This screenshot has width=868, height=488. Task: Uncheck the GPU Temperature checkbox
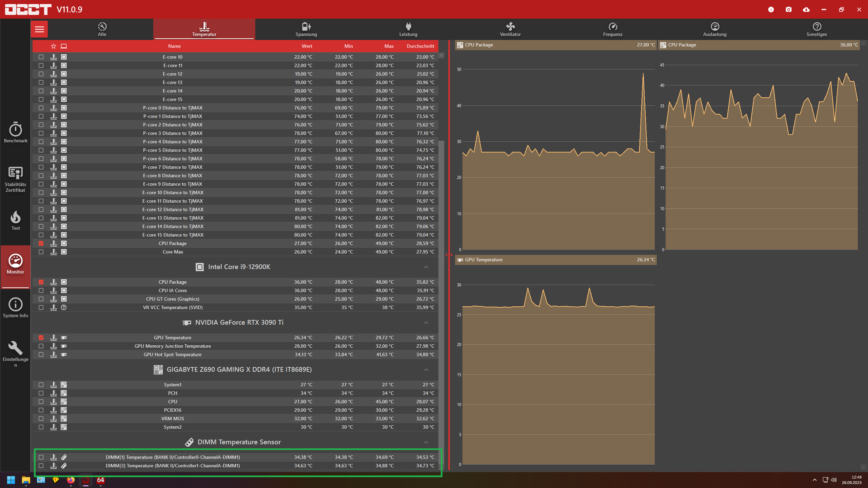click(x=41, y=338)
